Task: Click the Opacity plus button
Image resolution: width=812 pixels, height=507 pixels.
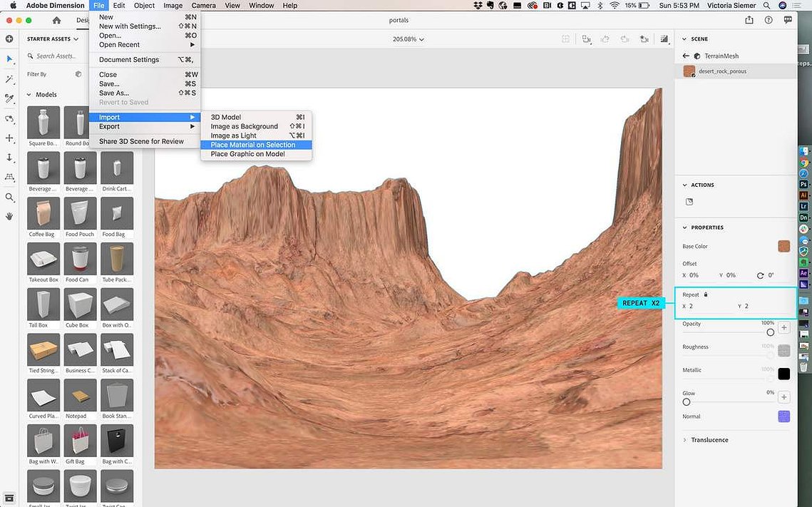Action: (x=784, y=328)
